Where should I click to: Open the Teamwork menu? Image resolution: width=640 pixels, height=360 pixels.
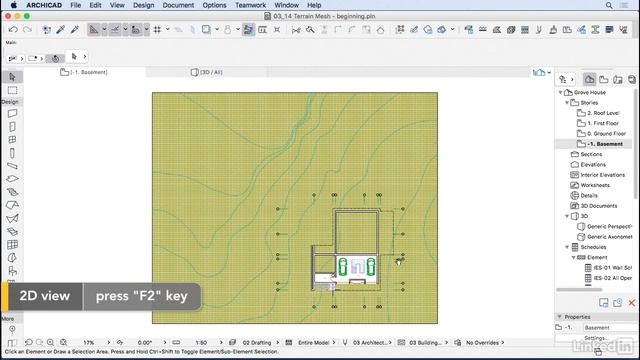tap(250, 5)
